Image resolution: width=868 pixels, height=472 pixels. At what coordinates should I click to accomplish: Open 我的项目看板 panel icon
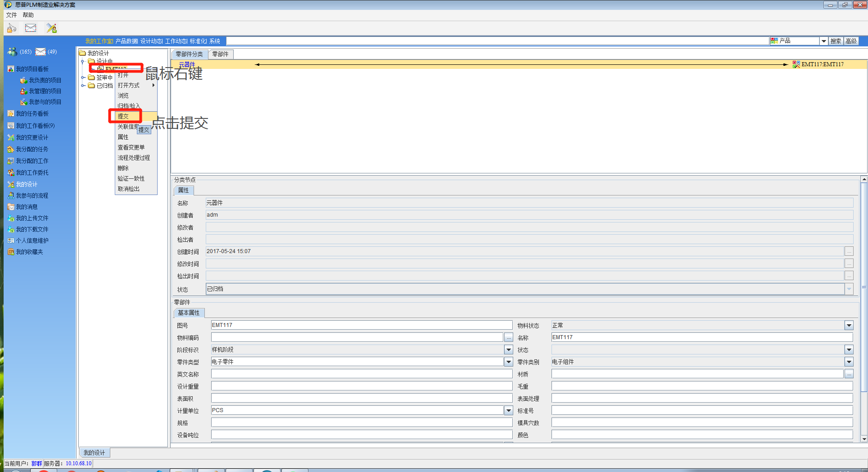click(x=10, y=68)
